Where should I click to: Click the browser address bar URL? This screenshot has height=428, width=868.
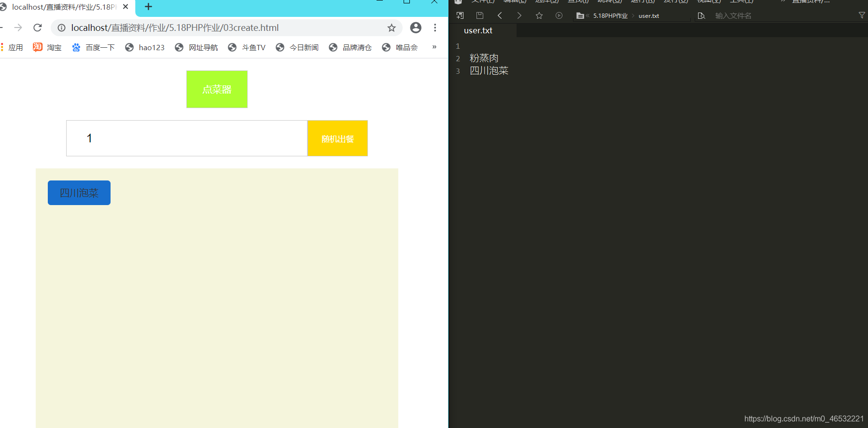(x=175, y=28)
